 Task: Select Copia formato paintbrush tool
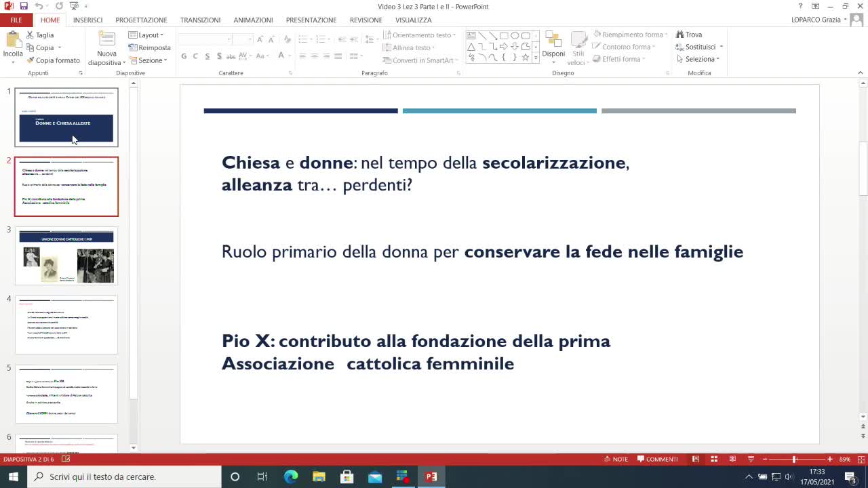30,60
